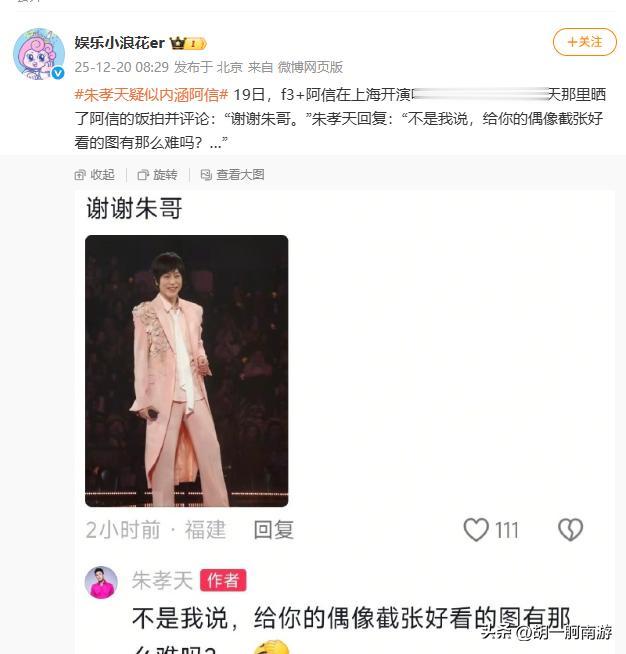Click the 微博网页版 source link
The image size is (626, 654).
click(310, 67)
